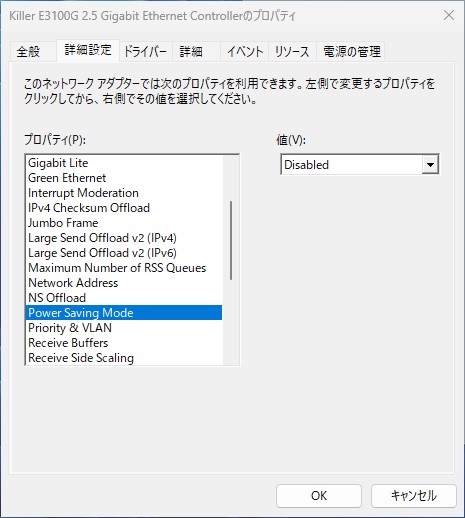Viewport: 465px width, 518px height.
Task: Open the 電源の管理 tab
Action: pyautogui.click(x=352, y=52)
